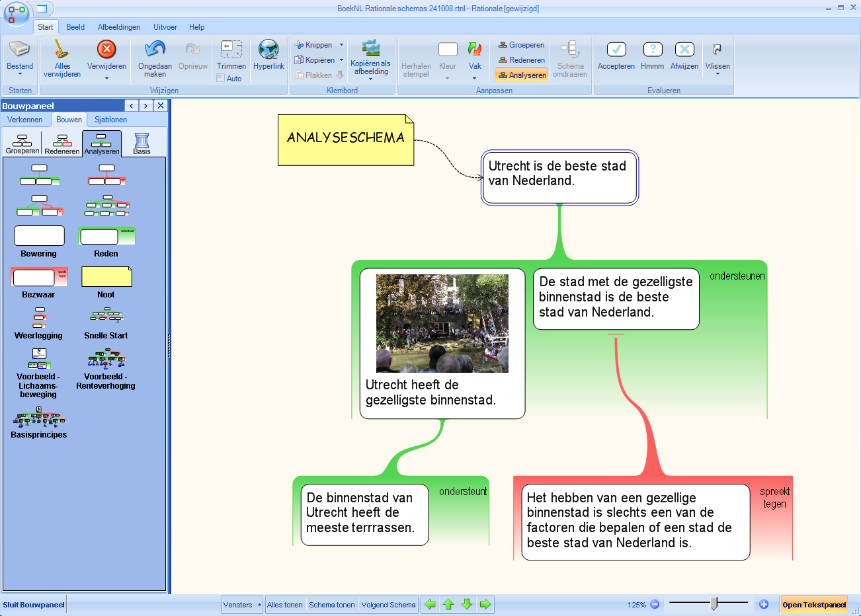Select the Redeneren building mode tab
861x616 pixels.
click(x=62, y=143)
